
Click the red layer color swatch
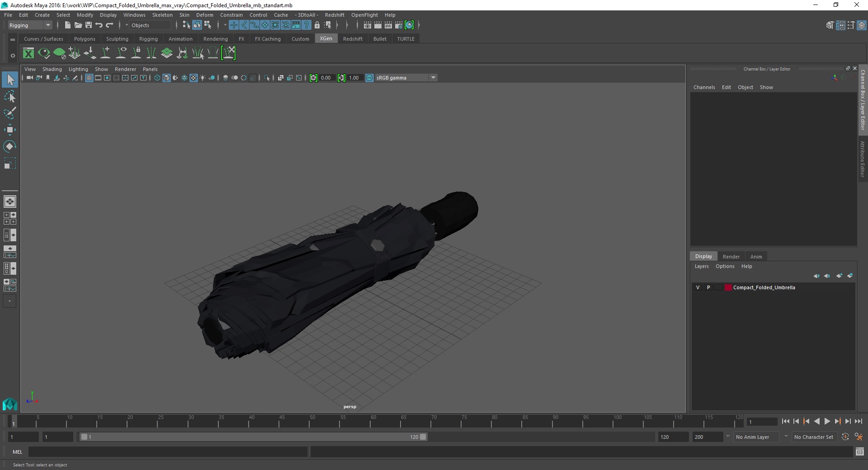pos(728,287)
